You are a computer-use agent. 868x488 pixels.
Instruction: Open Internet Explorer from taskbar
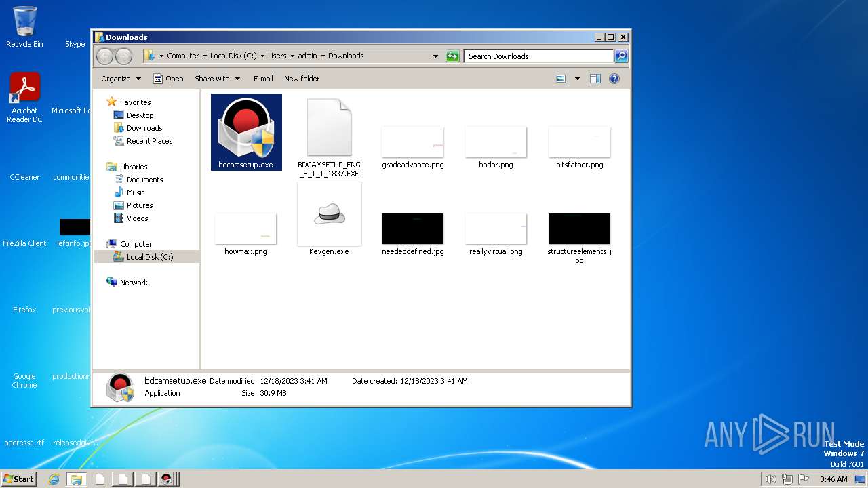tap(54, 479)
